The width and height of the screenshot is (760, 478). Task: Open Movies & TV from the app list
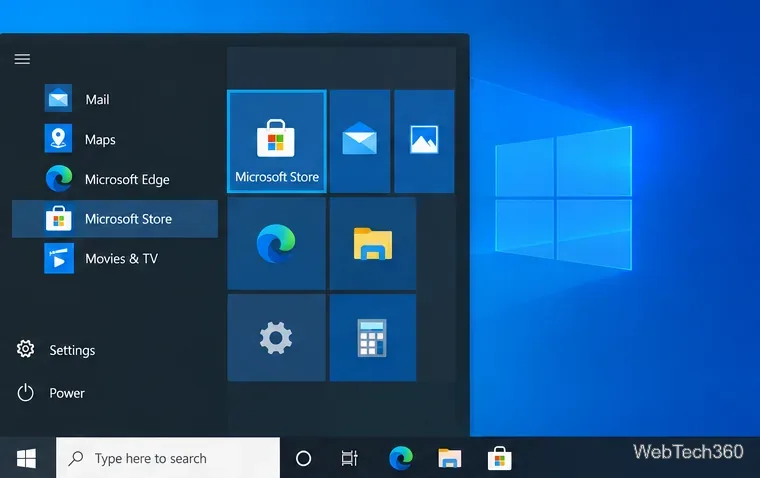(x=115, y=258)
